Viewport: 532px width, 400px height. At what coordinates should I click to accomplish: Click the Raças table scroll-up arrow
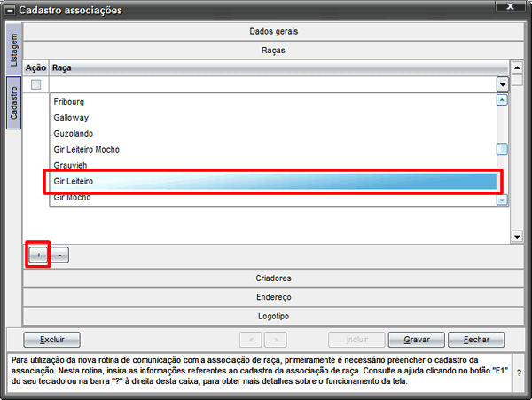coord(517,68)
